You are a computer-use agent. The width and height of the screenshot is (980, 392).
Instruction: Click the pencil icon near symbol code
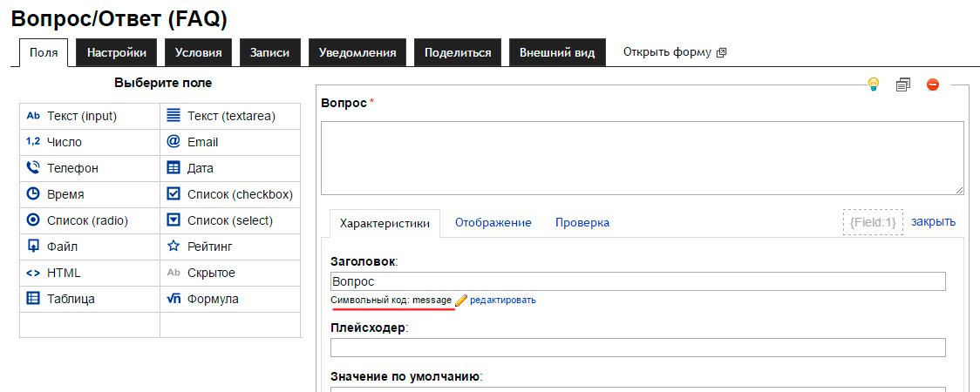pyautogui.click(x=461, y=300)
